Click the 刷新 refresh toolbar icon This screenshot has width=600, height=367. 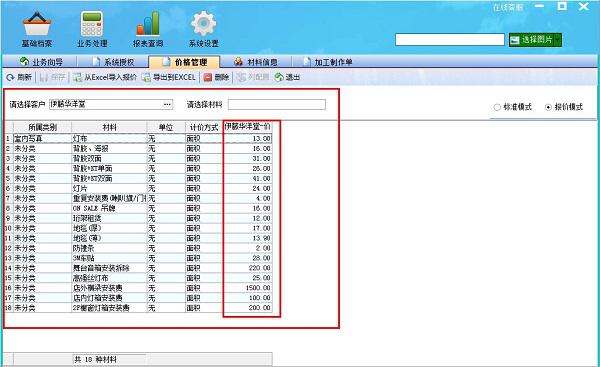(x=10, y=77)
